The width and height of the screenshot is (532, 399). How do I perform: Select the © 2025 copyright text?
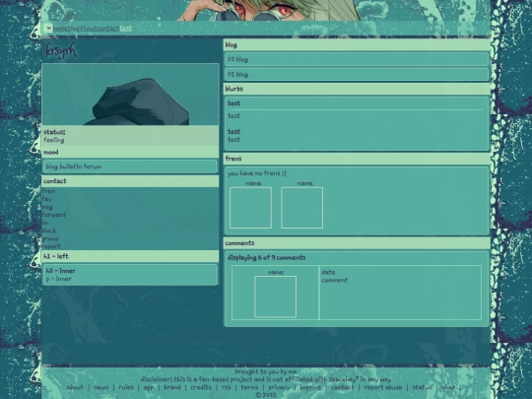(266, 395)
